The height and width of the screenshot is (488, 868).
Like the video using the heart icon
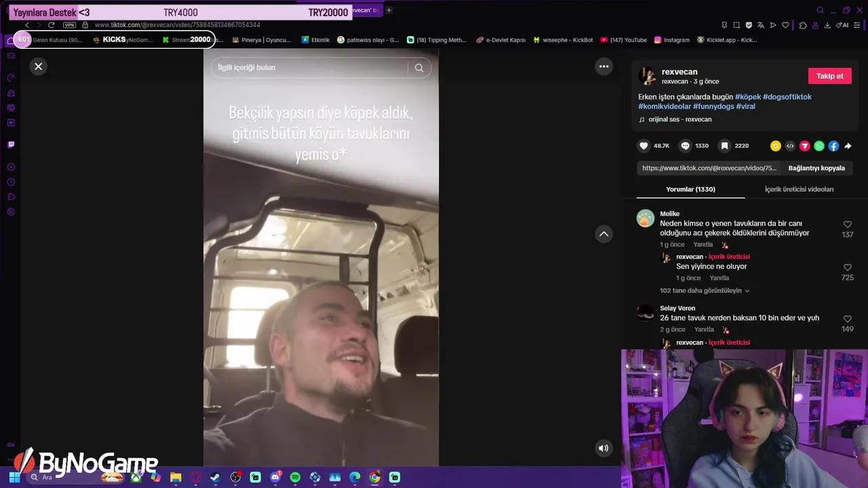coord(644,146)
